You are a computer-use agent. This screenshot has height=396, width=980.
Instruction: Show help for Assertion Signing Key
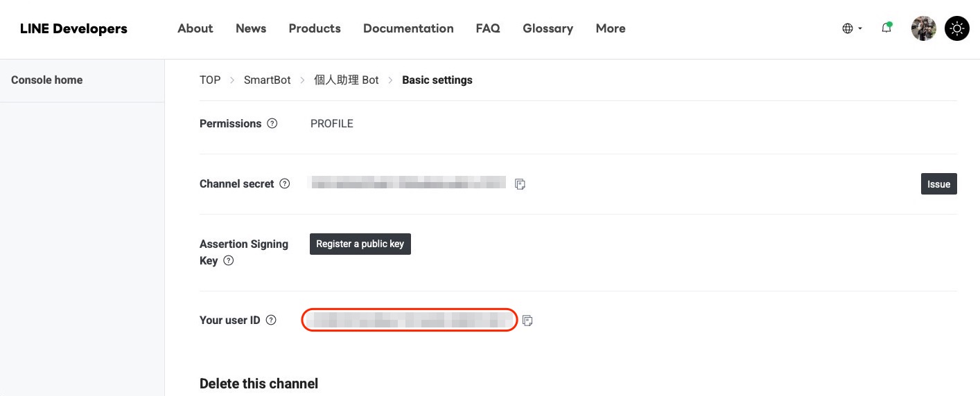pyautogui.click(x=228, y=261)
